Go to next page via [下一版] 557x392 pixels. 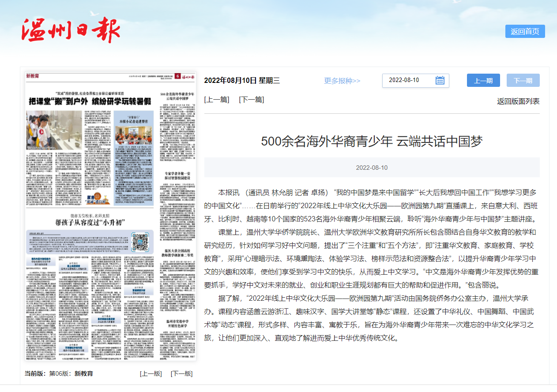tap(181, 373)
